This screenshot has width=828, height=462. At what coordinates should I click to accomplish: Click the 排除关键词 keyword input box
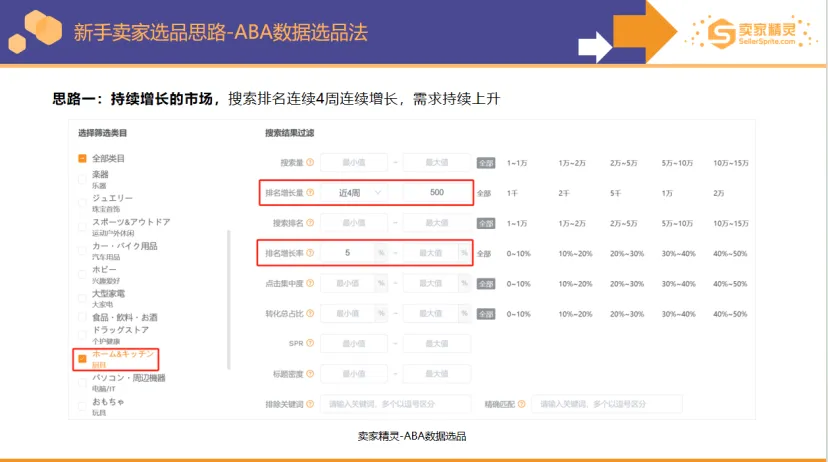[396, 404]
